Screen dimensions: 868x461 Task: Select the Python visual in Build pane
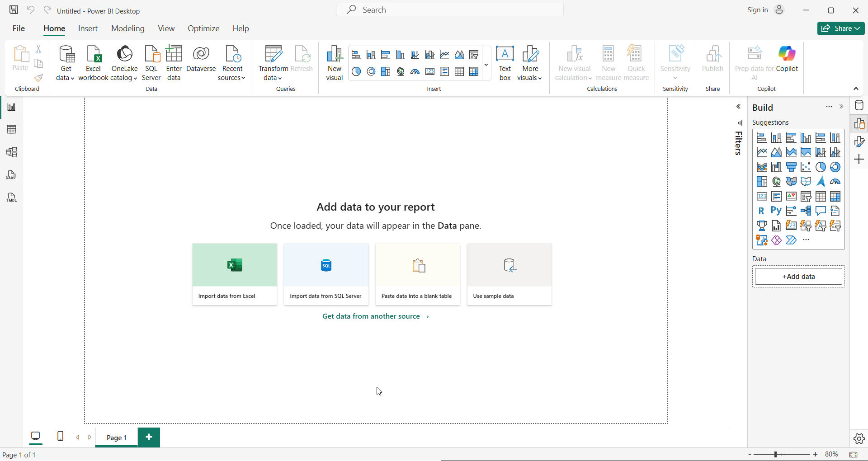[x=776, y=211]
